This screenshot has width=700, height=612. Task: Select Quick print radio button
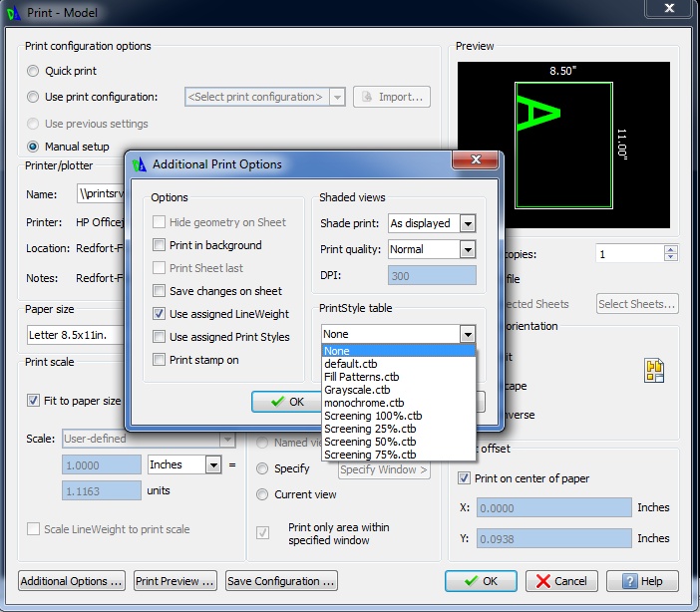pyautogui.click(x=33, y=71)
